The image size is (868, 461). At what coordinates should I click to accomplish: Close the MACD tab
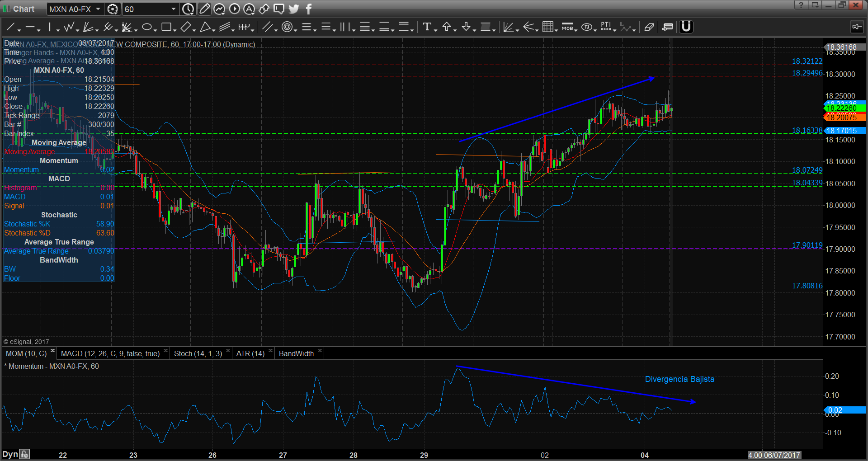165,351
